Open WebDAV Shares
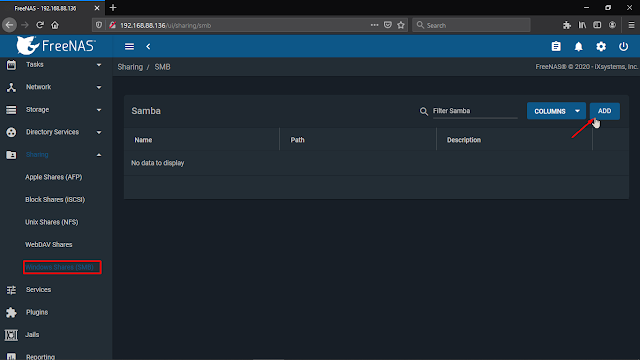 tap(49, 244)
